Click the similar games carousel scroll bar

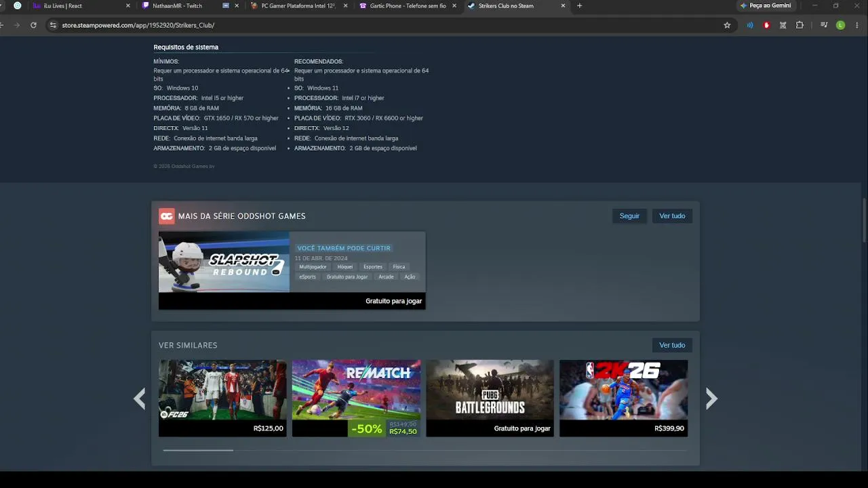tap(198, 450)
